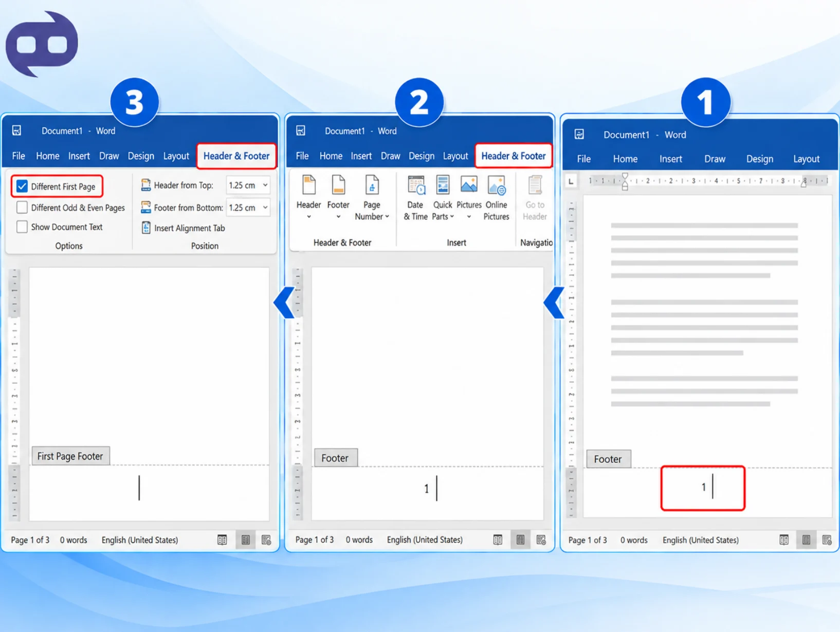The height and width of the screenshot is (632, 840).
Task: Click the First Page Footer label in window 3
Action: (70, 456)
